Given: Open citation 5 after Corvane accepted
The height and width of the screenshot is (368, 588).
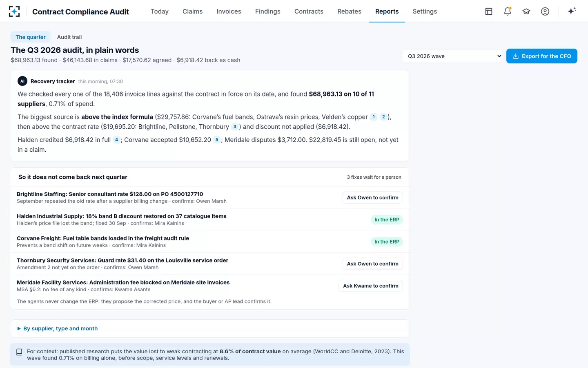Looking at the screenshot, I should click(x=217, y=140).
